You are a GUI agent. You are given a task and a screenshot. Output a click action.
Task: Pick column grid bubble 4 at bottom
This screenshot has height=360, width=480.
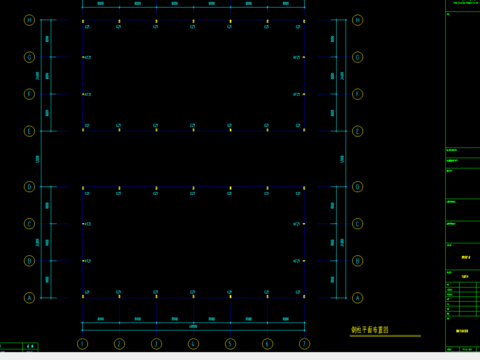(193, 344)
